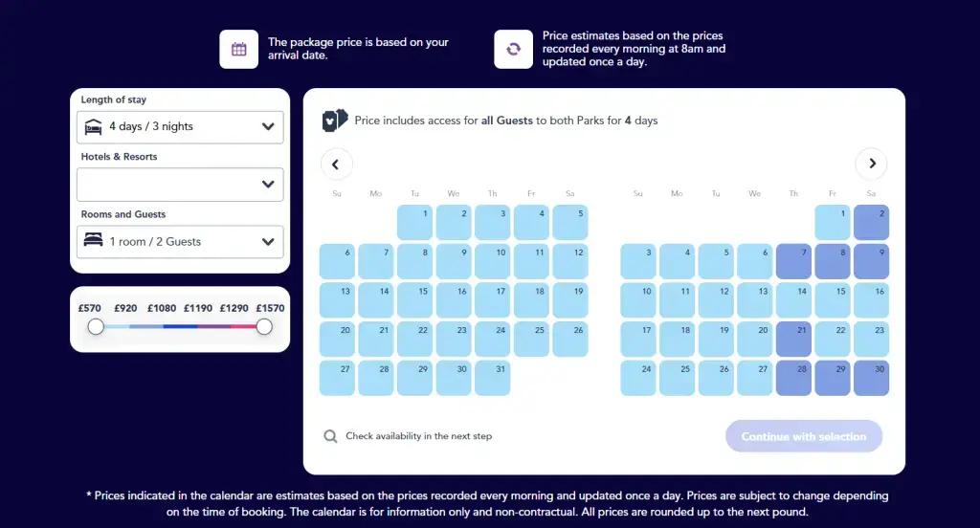Advance to next month arrow
This screenshot has height=528, width=980.
tap(871, 164)
